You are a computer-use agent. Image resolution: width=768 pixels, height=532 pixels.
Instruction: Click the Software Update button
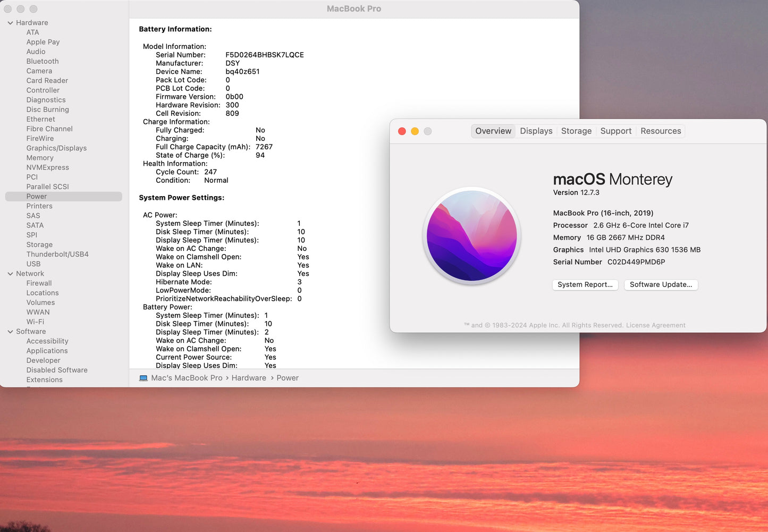pos(661,285)
